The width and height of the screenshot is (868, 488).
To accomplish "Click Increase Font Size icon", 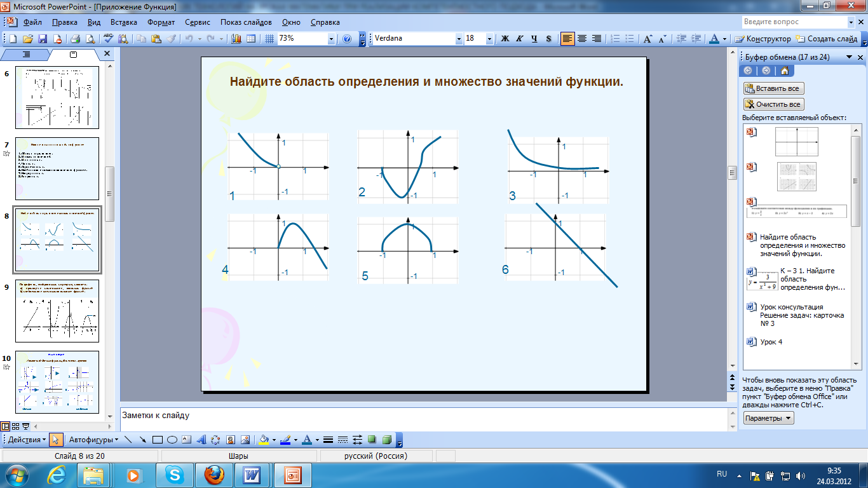I will [x=648, y=39].
